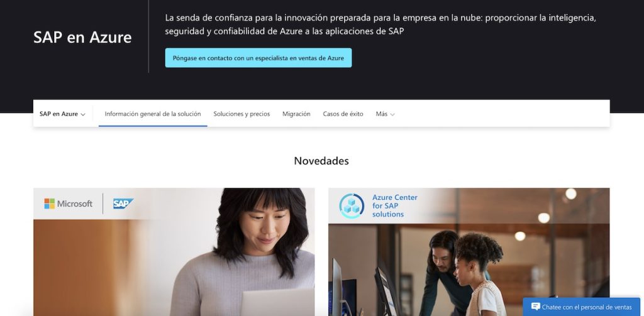Click Póngase en contacto con un especialista button

258,58
